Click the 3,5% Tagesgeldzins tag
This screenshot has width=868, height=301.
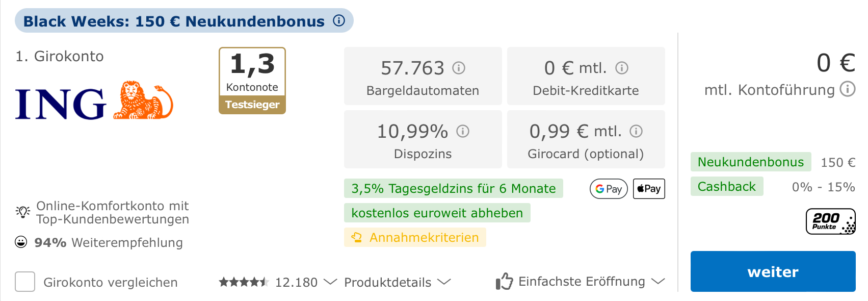click(453, 189)
